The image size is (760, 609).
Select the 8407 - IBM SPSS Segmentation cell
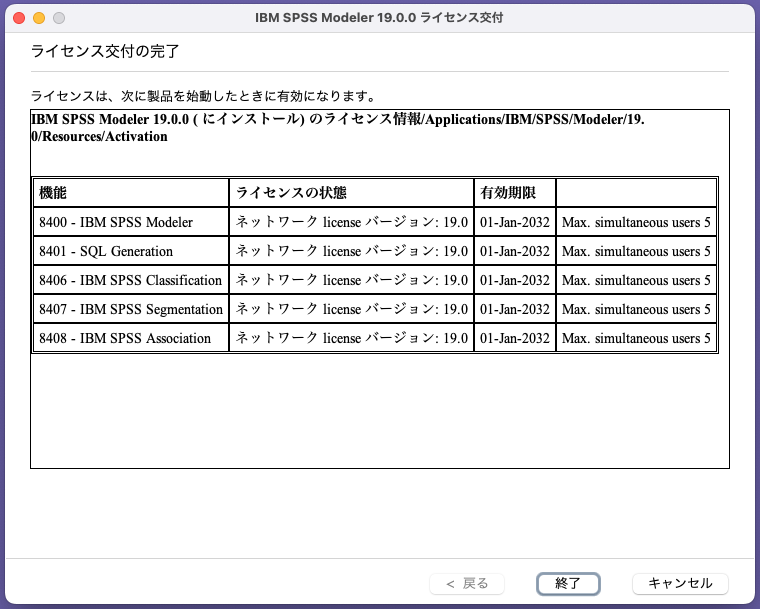pyautogui.click(x=131, y=309)
